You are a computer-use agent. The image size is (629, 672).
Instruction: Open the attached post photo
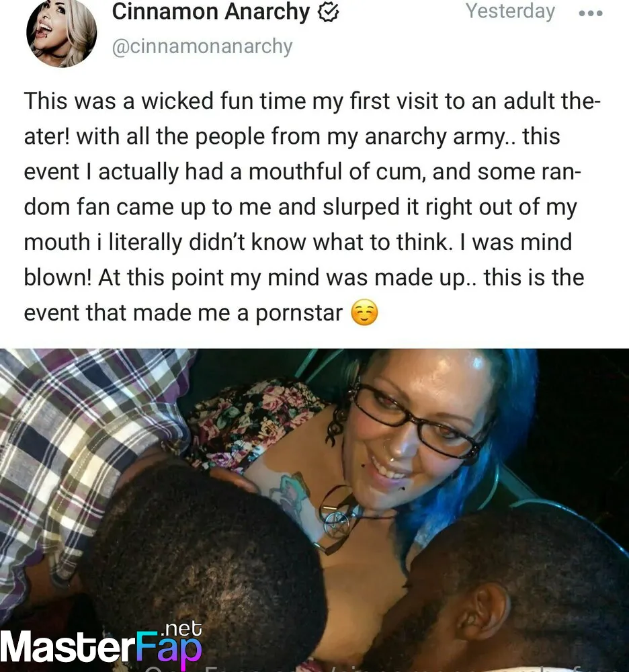click(x=314, y=510)
